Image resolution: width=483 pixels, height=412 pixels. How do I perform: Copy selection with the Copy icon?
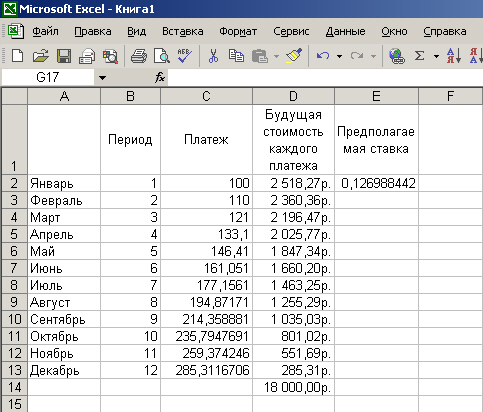(x=236, y=56)
